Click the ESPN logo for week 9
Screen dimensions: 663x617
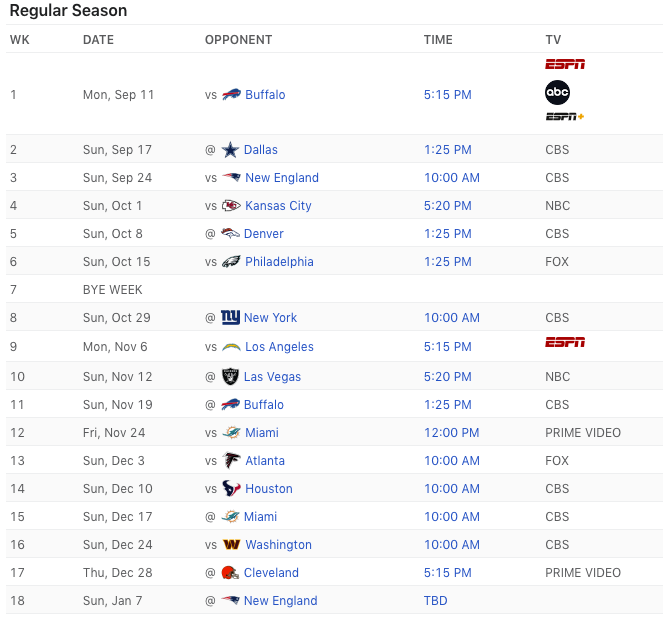point(565,342)
